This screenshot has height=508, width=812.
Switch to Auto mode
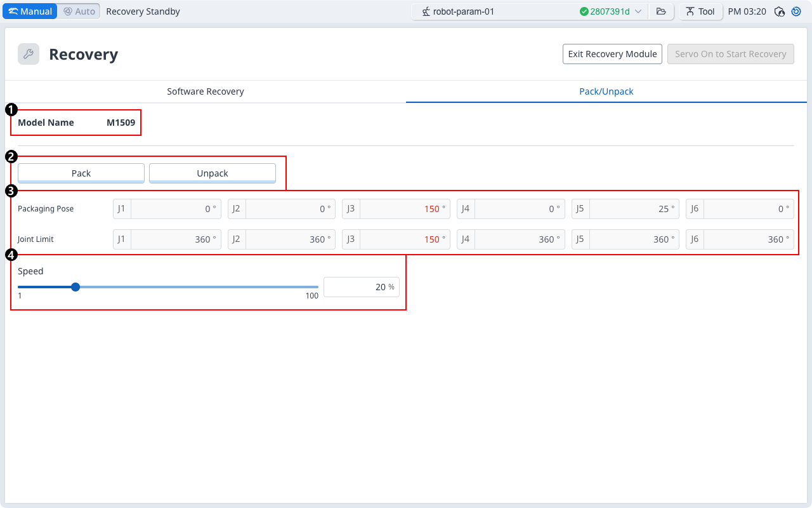79,11
